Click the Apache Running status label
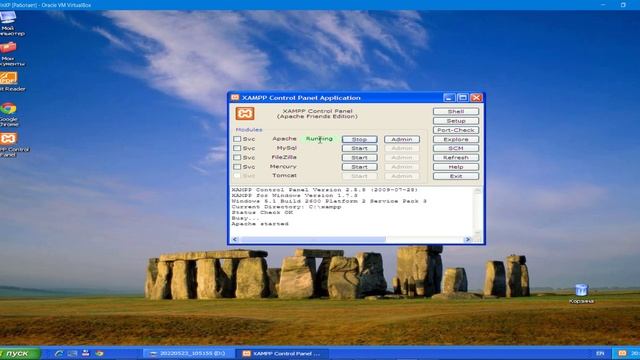 pos(319,139)
